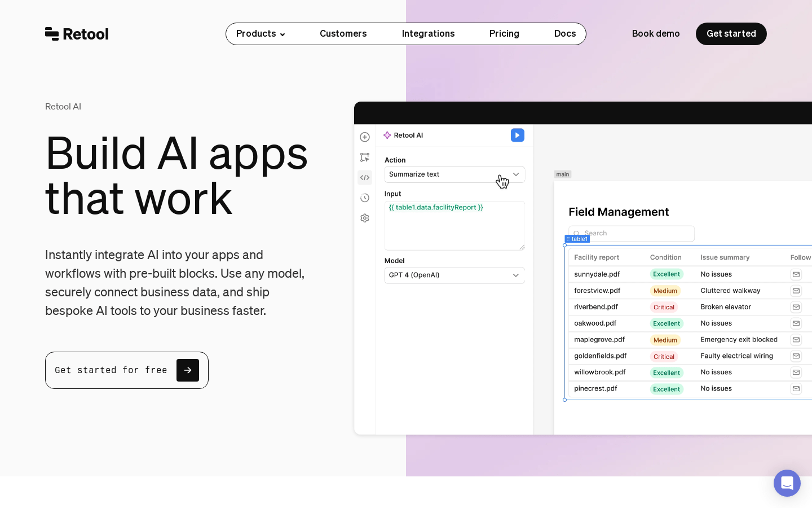Select the pinecrest.pdf cell

595,389
